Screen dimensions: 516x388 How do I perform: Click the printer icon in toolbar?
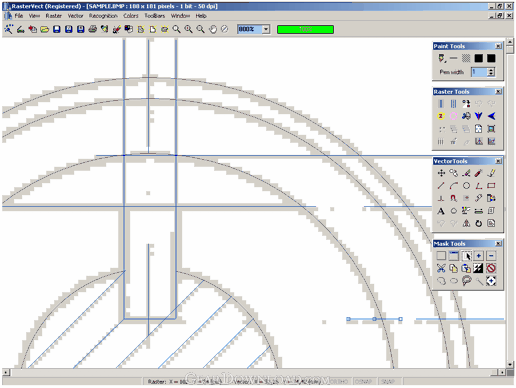tap(93, 29)
